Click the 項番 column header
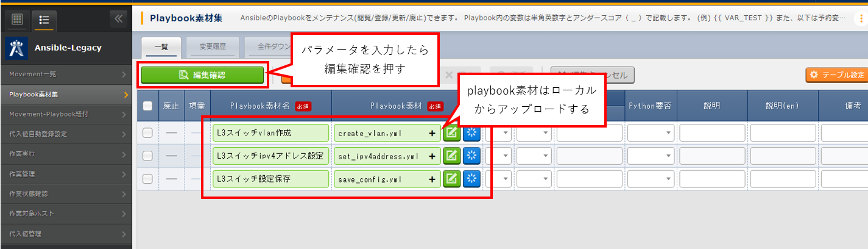 click(x=197, y=106)
